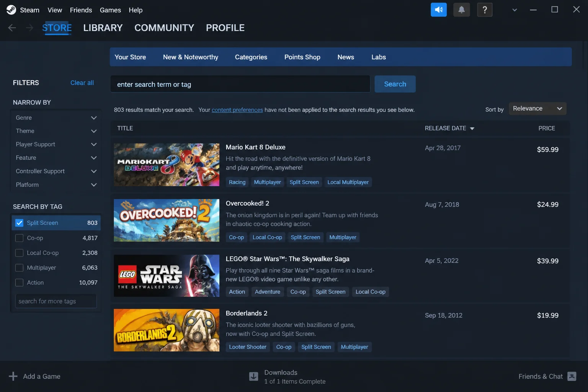Open the Games menu

[x=110, y=10]
